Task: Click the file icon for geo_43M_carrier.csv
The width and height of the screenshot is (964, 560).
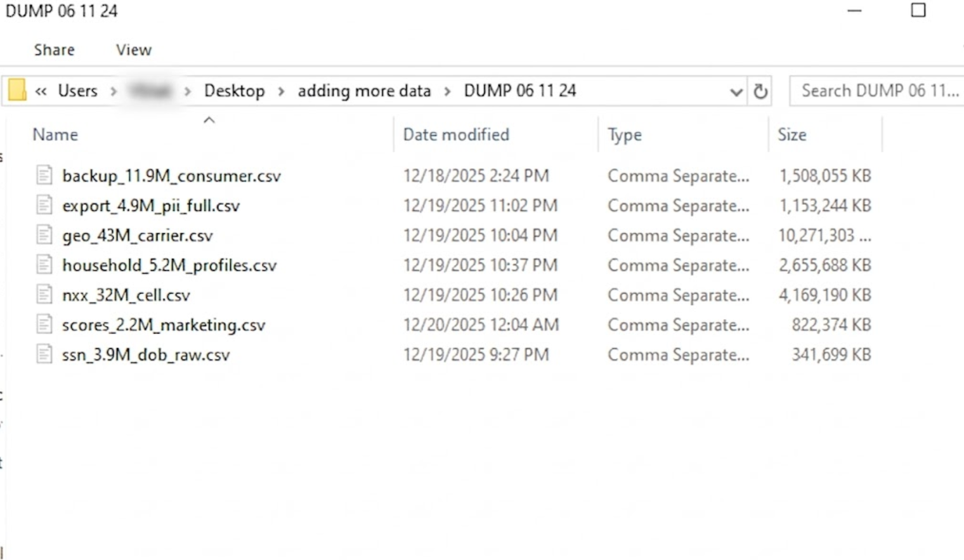Action: click(x=44, y=235)
